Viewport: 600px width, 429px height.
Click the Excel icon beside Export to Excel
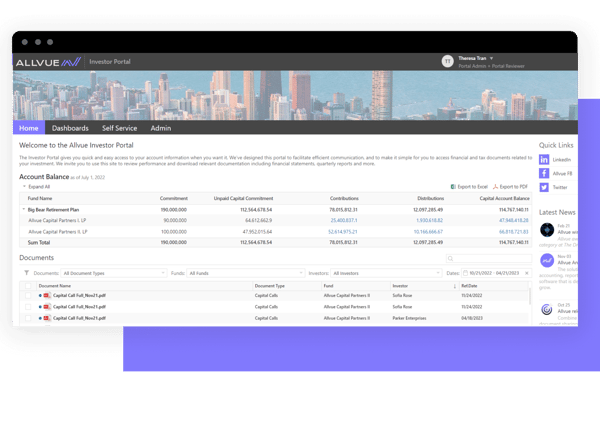[453, 187]
